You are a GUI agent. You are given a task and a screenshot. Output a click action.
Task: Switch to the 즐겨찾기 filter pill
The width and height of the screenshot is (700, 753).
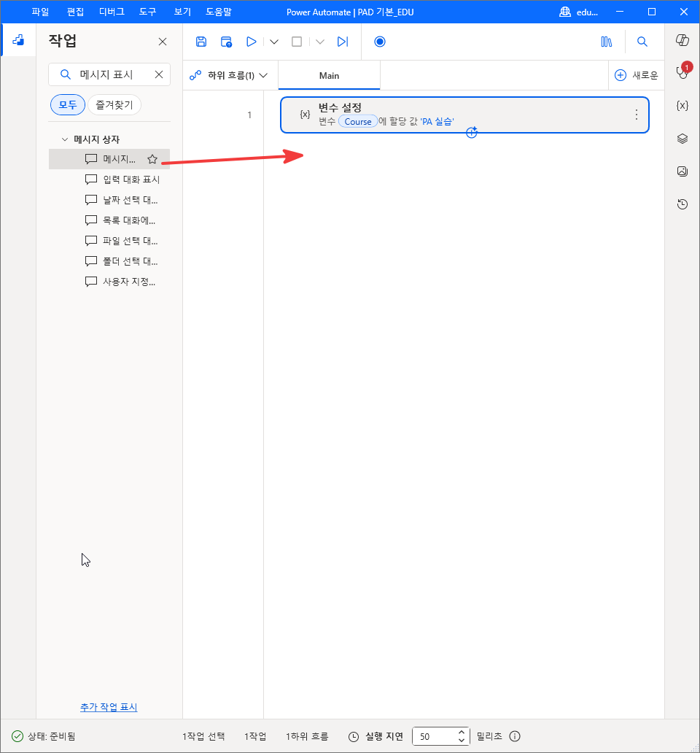click(x=114, y=104)
